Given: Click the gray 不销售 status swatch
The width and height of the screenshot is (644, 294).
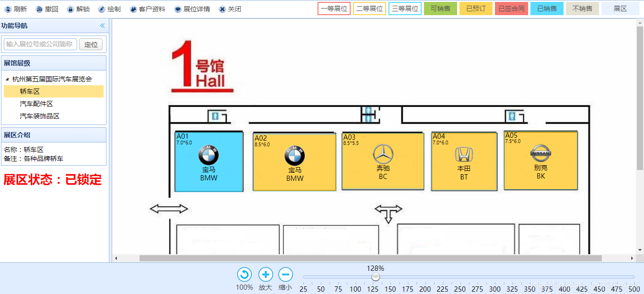Looking at the screenshot, I should pos(582,9).
